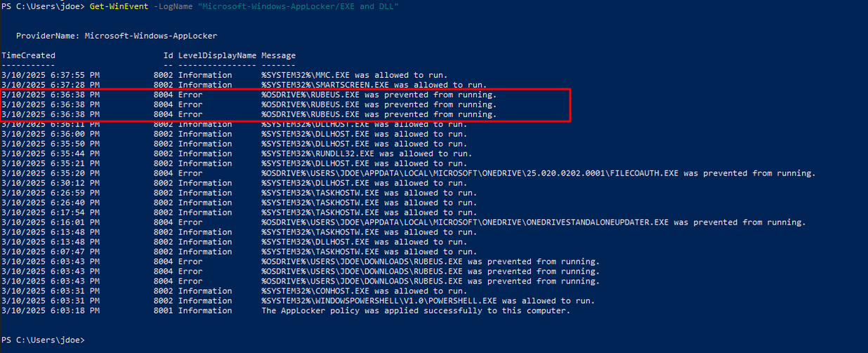Viewport: 868px width, 353px height.
Task: Click the ONEDRIVESTANDALONEUPDATER.EXE error message
Action: tap(534, 222)
